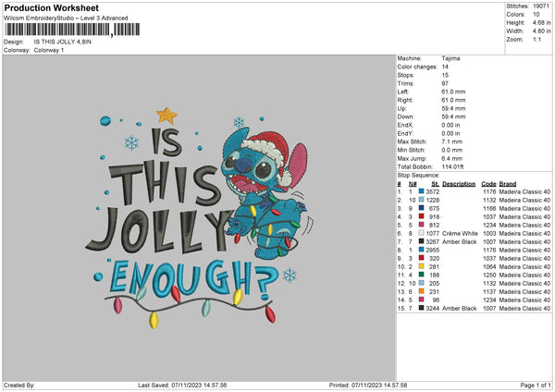
Task: Click the light blue swatch beside 1228 stitches
Action: pyautogui.click(x=421, y=200)
